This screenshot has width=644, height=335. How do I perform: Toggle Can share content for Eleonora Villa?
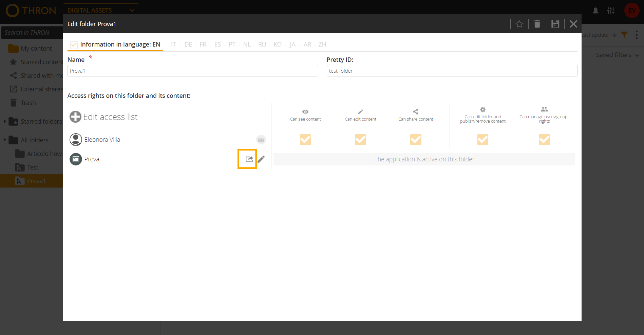[416, 140]
